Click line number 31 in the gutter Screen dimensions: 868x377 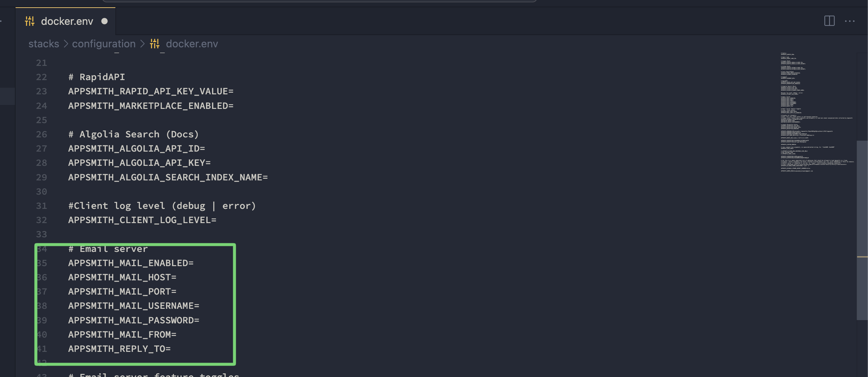41,206
